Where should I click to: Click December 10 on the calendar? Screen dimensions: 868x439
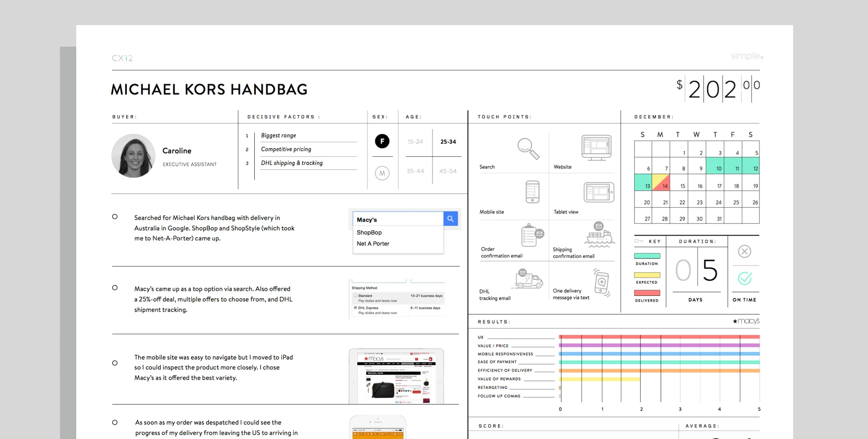pos(715,166)
